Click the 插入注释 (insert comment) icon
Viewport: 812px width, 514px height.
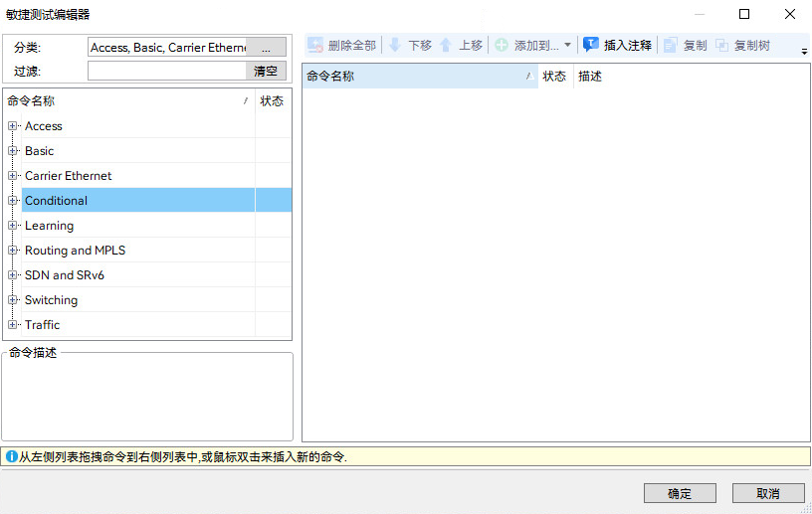[591, 46]
